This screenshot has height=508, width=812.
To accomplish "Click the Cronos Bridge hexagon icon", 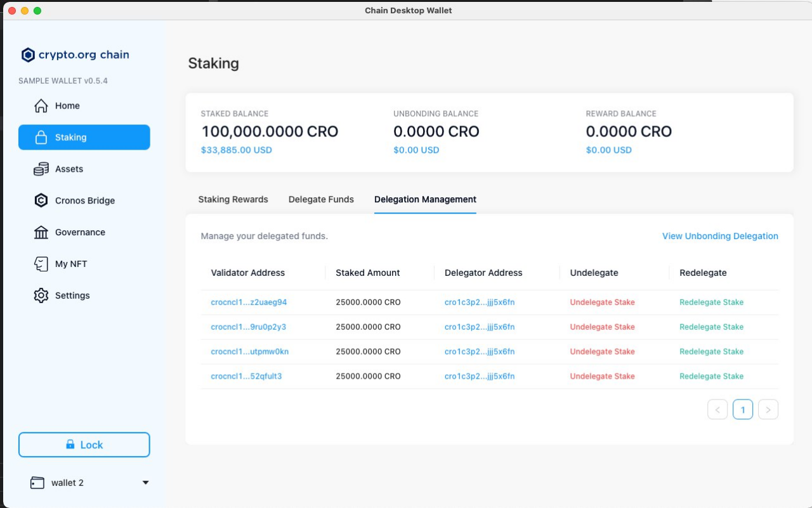I will pyautogui.click(x=41, y=200).
